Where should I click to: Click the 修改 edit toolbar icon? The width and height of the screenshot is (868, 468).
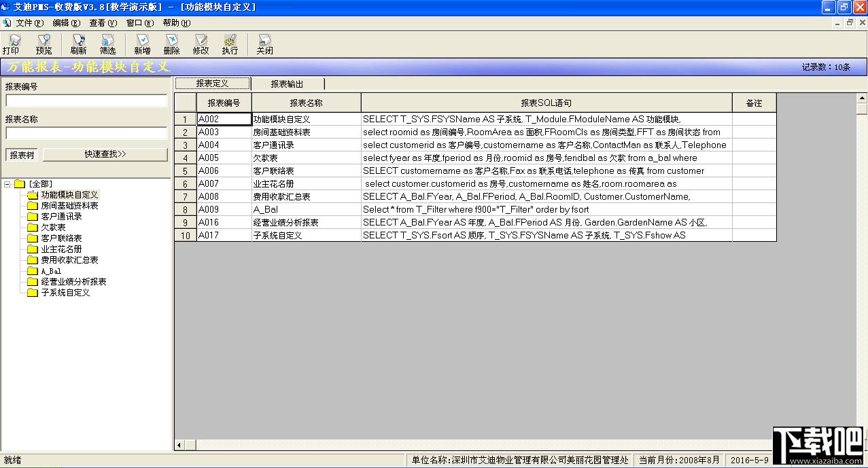click(x=201, y=44)
